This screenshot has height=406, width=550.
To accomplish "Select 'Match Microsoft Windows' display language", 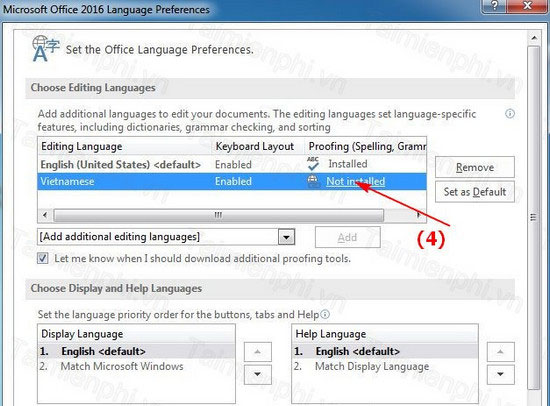I will click(136, 366).
